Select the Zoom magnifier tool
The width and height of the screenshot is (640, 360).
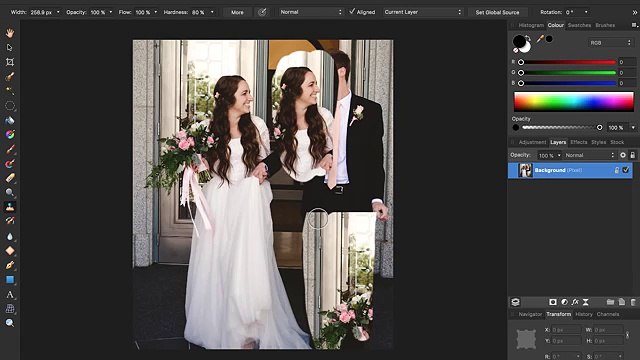(10, 323)
